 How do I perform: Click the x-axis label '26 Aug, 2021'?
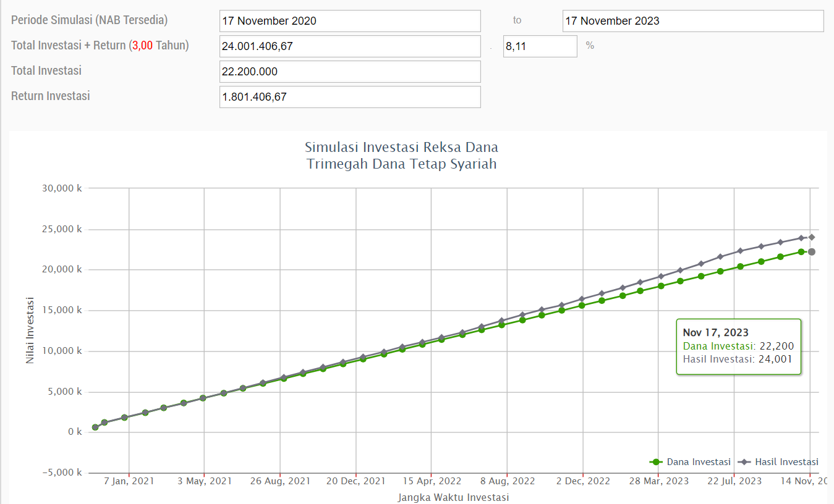coord(281,481)
